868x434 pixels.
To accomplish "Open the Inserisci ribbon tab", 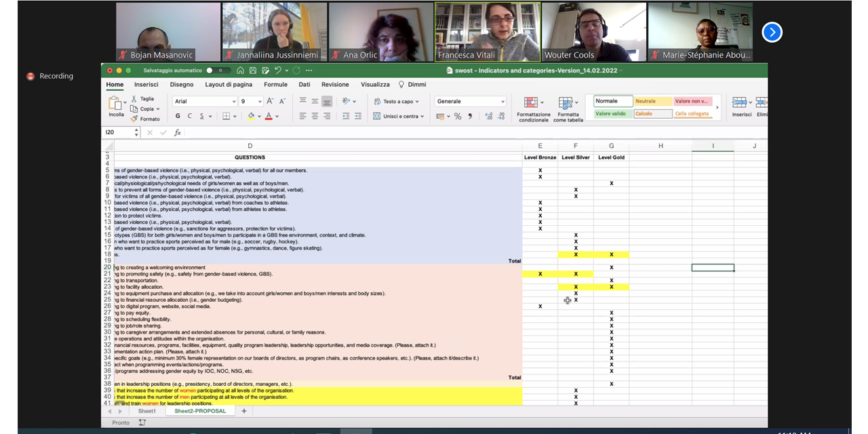I will tap(146, 85).
